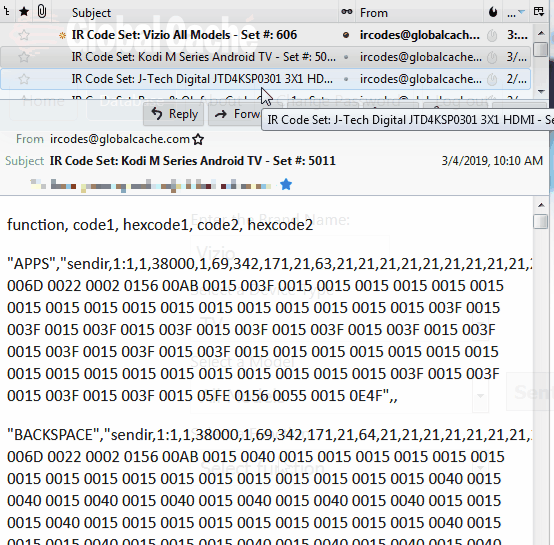The width and height of the screenshot is (554, 545).
Task: Forward the Kodi email
Action: [x=236, y=114]
